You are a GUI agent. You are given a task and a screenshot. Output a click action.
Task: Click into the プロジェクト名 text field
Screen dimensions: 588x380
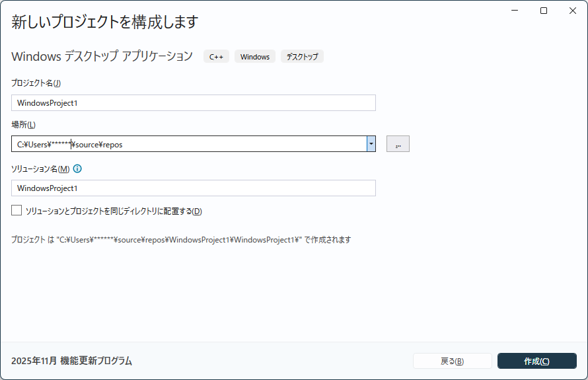point(193,103)
